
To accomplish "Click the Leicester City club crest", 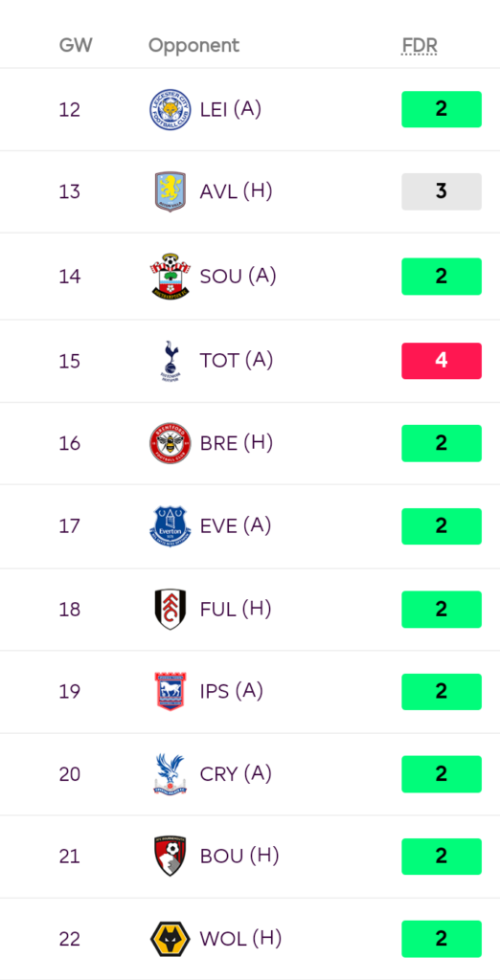I will click(170, 109).
